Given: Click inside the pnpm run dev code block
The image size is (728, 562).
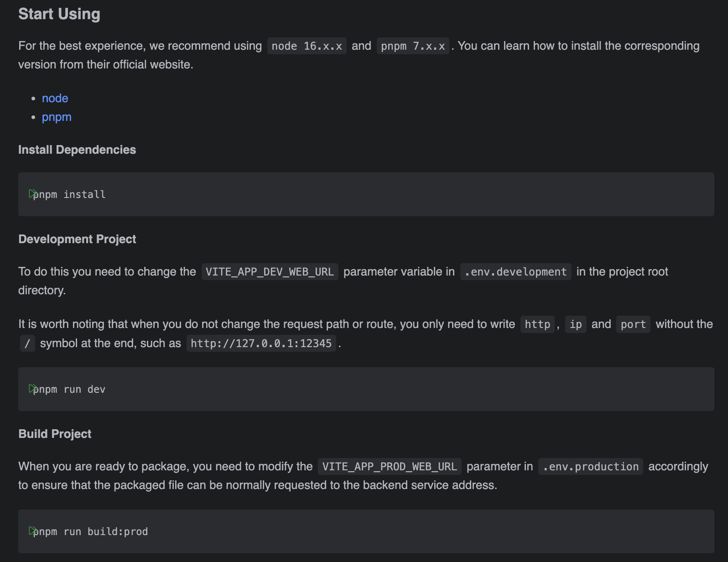Looking at the screenshot, I should (x=366, y=389).
